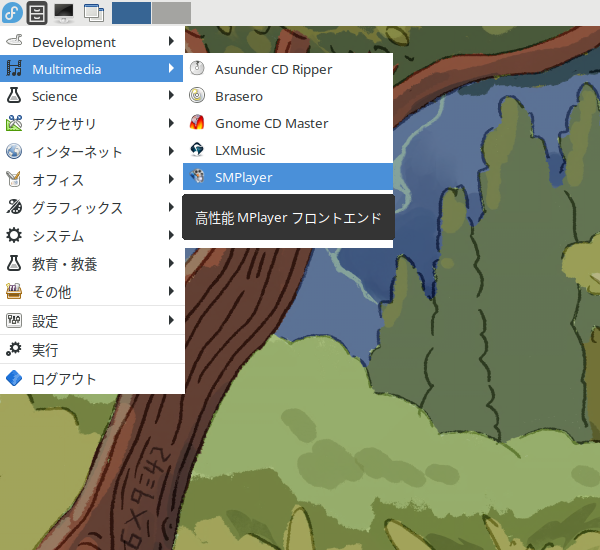Screen dimensions: 600x550
Task: Expand the アクセサリ submenu arrow
Action: coord(171,123)
